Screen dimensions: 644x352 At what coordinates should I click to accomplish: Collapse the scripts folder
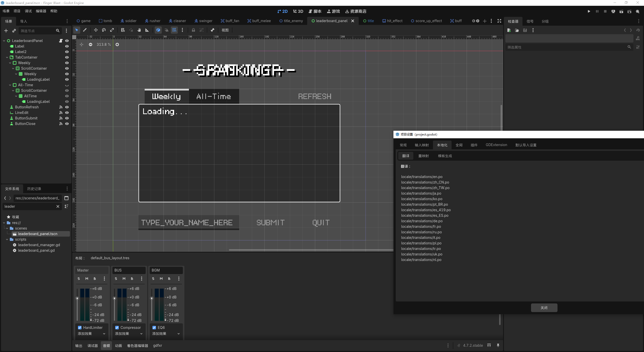(x=7, y=239)
